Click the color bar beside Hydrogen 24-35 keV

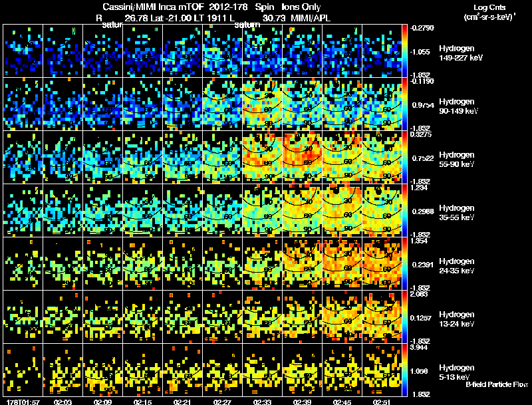pyautogui.click(x=404, y=264)
